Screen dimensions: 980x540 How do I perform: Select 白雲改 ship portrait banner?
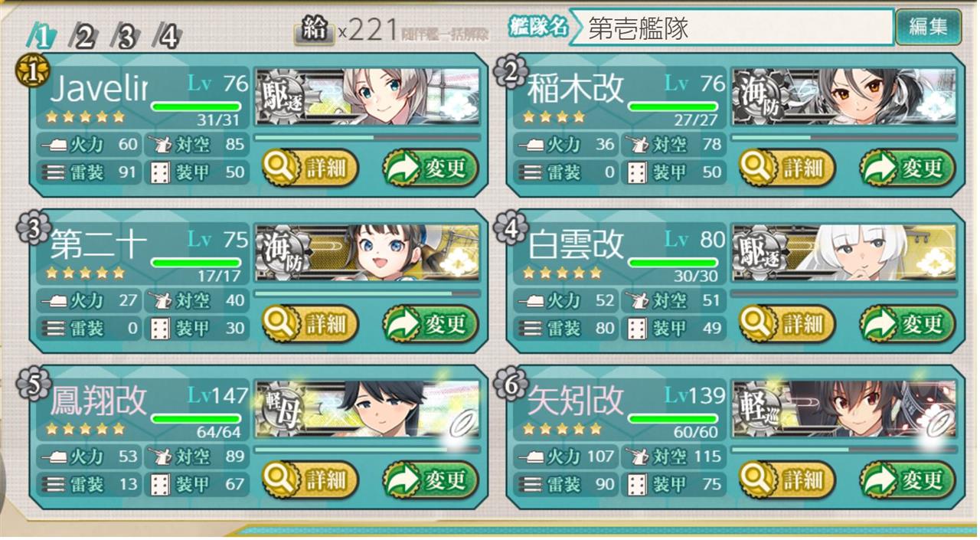coord(844,253)
